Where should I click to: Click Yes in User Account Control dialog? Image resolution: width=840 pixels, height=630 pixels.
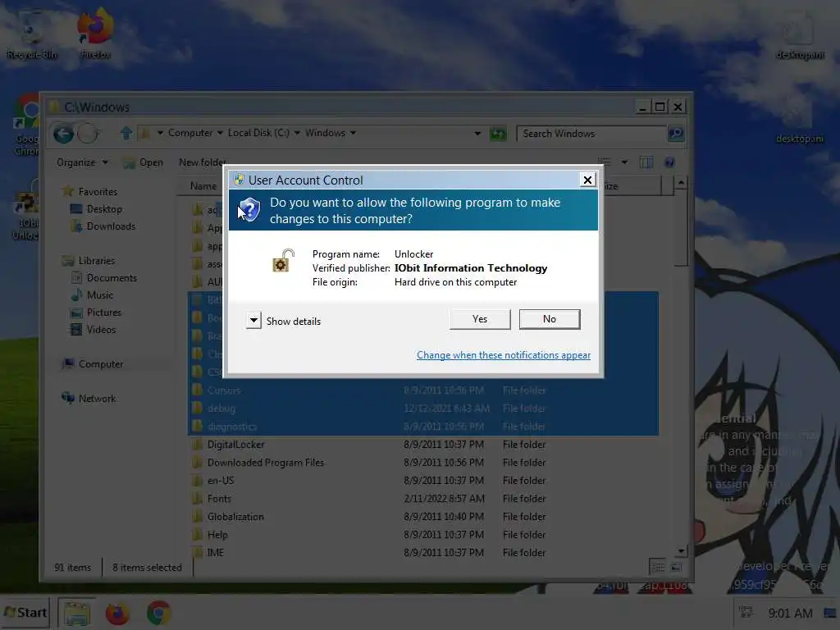pos(480,319)
